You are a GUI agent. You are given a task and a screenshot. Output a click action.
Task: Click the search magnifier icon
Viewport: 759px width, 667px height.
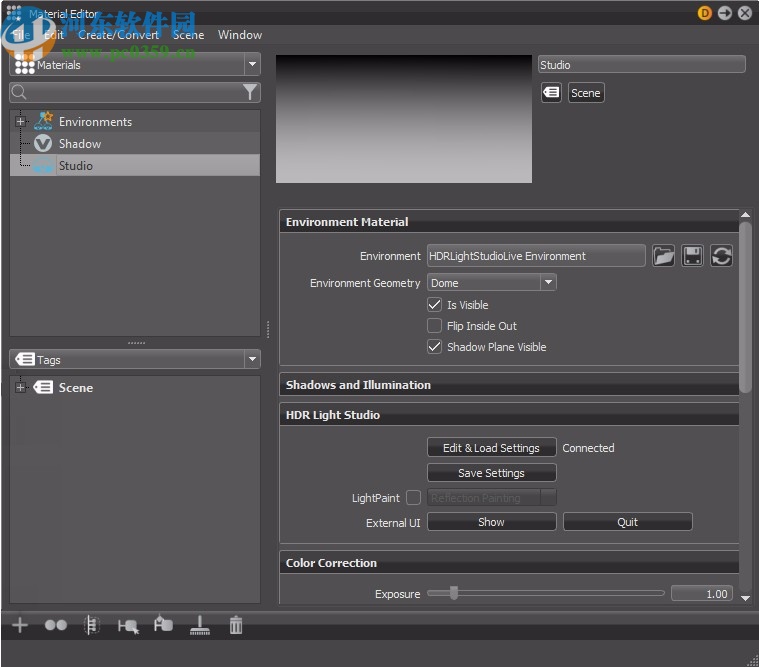(x=19, y=92)
